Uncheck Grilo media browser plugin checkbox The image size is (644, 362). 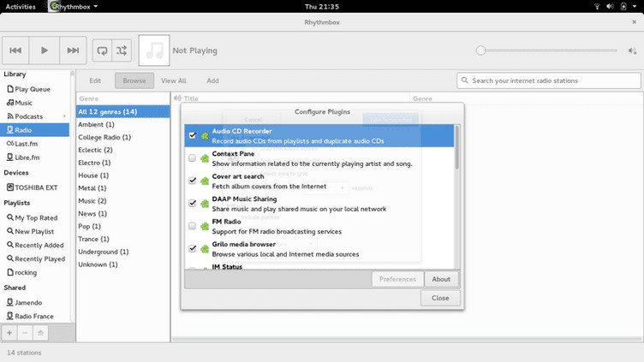pyautogui.click(x=192, y=248)
